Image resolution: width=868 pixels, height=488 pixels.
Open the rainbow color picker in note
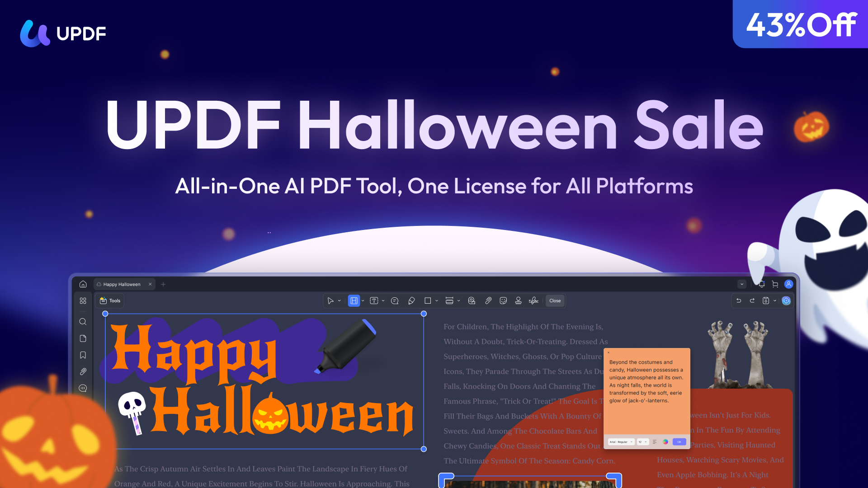click(665, 442)
